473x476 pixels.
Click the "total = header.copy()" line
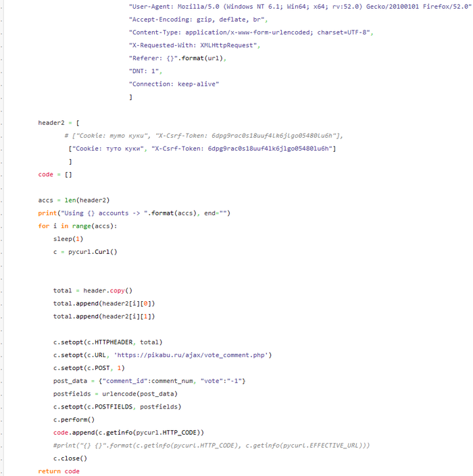tap(93, 290)
